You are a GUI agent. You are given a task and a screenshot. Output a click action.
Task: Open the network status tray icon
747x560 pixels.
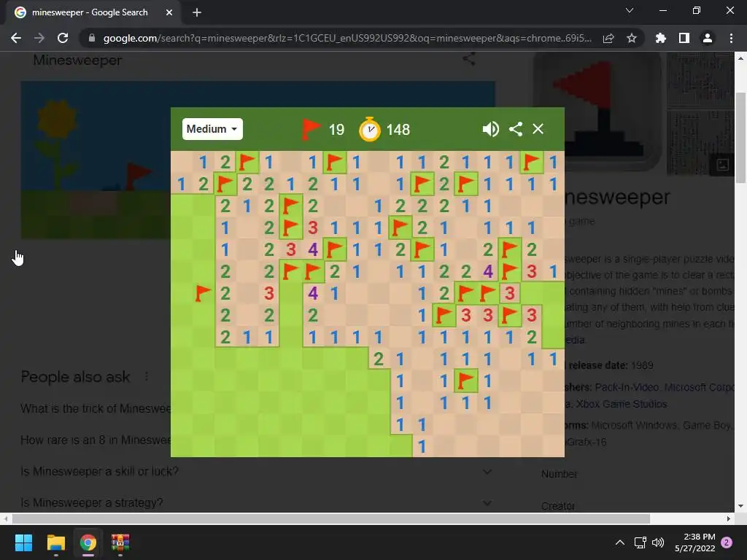click(x=640, y=542)
